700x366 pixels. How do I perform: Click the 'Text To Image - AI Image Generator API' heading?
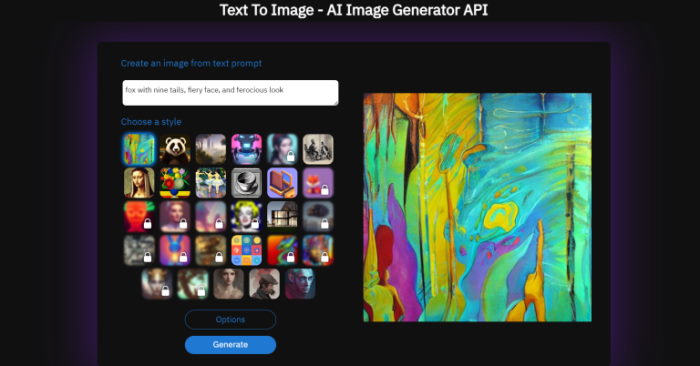pyautogui.click(x=354, y=10)
